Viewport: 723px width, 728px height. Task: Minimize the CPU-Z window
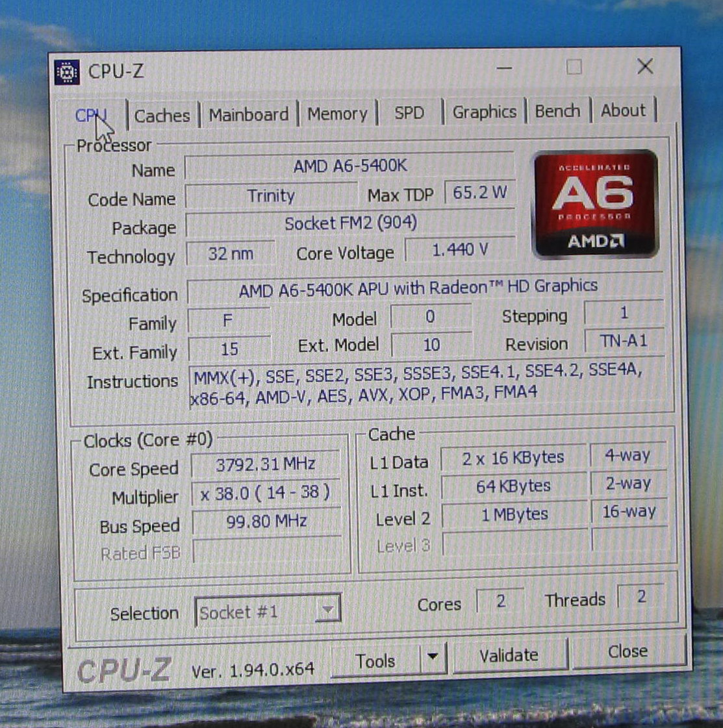point(504,68)
